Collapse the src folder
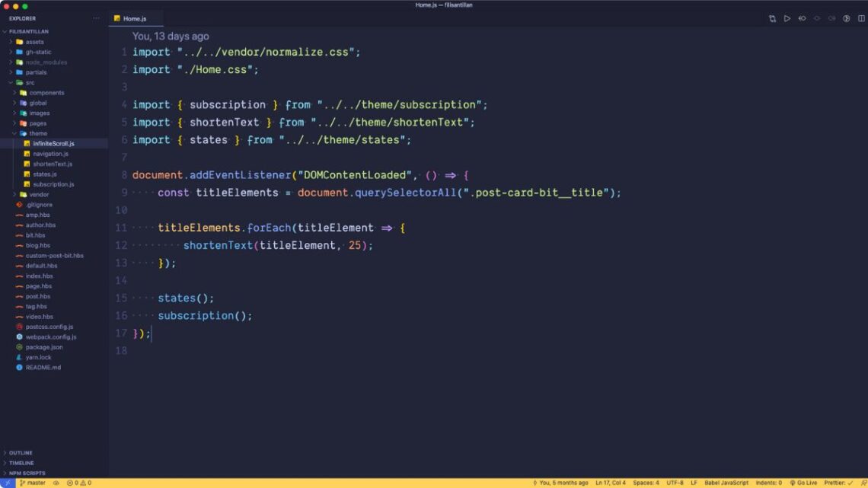Screen dimensions: 868x488 pos(30,82)
